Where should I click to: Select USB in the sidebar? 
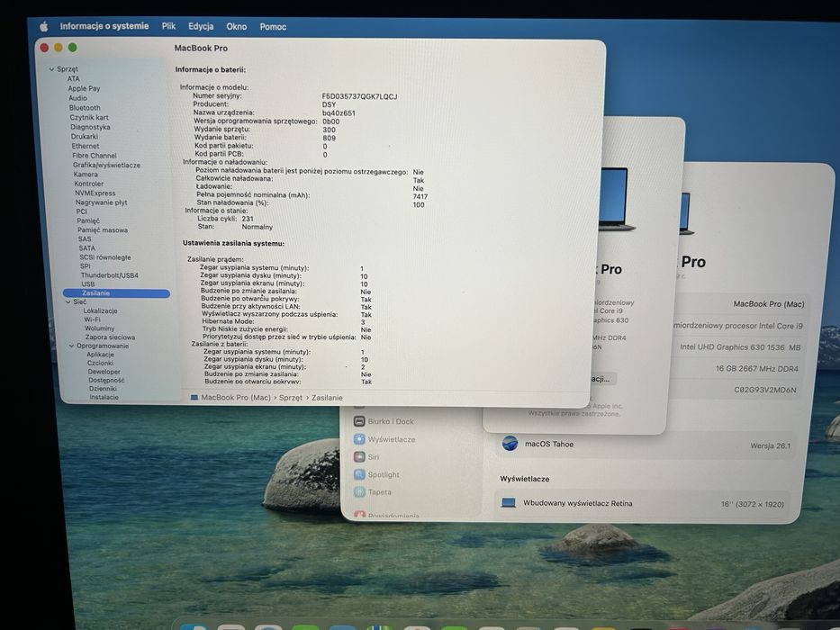[88, 283]
